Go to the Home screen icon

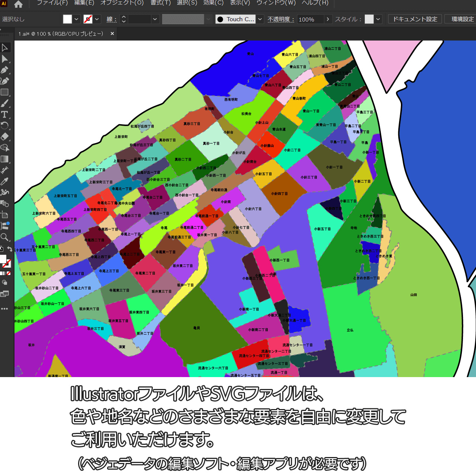click(18, 4)
